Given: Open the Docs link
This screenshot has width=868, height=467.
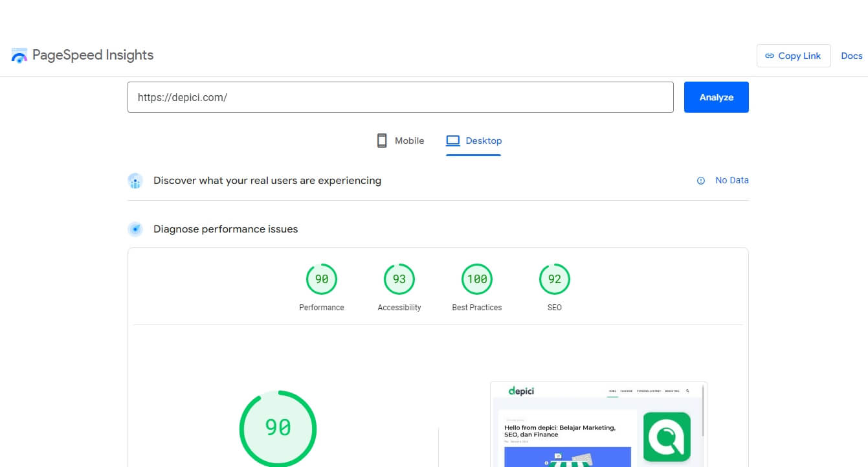Looking at the screenshot, I should [x=851, y=56].
